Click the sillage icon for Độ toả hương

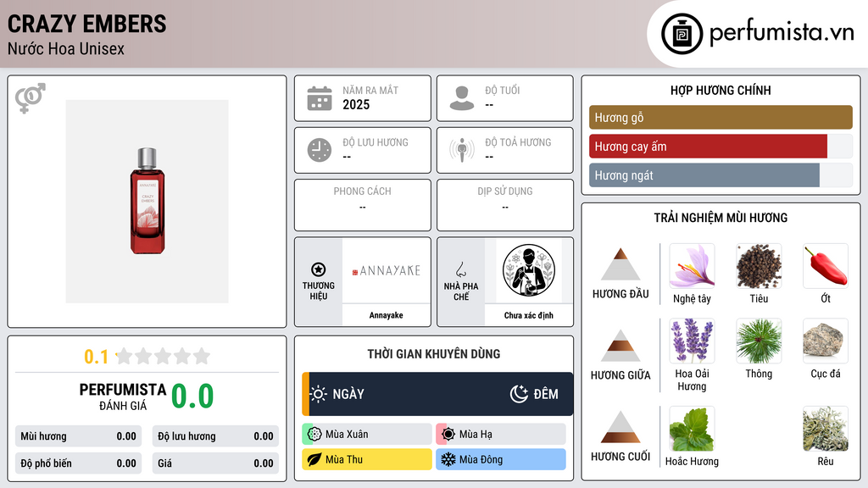pos(462,150)
